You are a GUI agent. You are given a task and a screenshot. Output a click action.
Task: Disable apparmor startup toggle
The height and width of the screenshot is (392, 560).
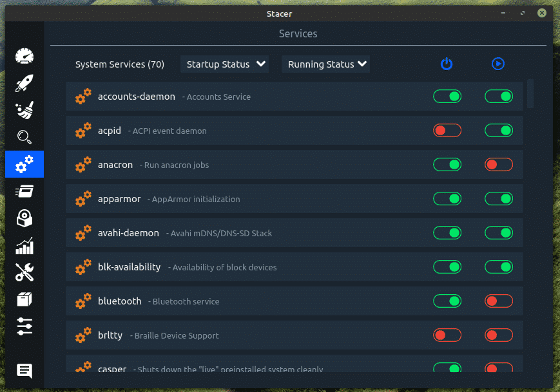click(447, 199)
